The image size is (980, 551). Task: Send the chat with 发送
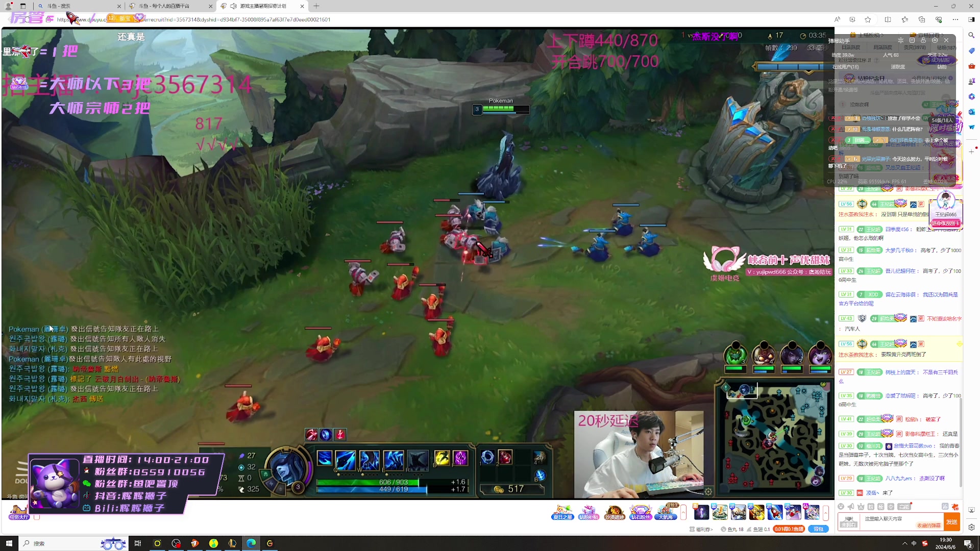(952, 522)
